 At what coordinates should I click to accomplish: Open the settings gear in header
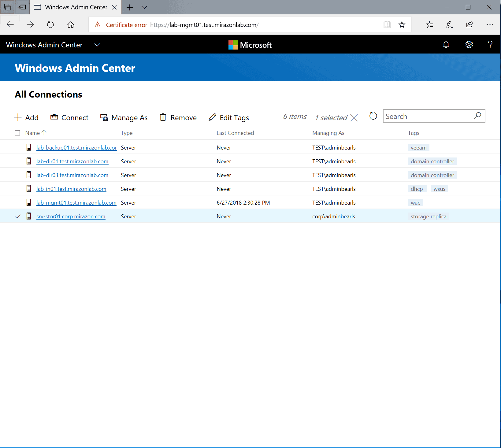(x=469, y=45)
